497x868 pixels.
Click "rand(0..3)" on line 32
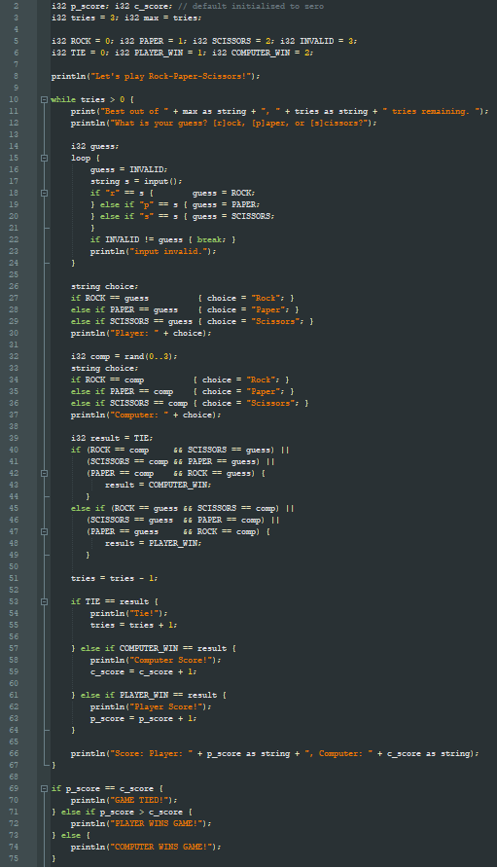(149, 356)
